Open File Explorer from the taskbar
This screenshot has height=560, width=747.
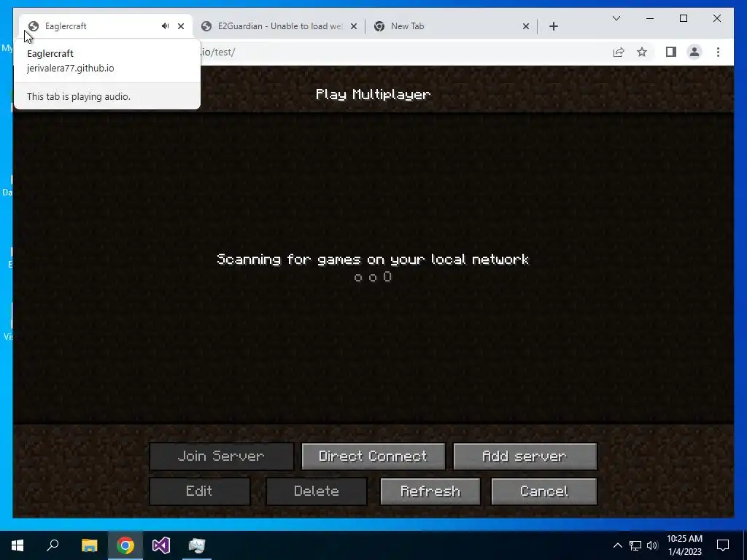pos(89,545)
